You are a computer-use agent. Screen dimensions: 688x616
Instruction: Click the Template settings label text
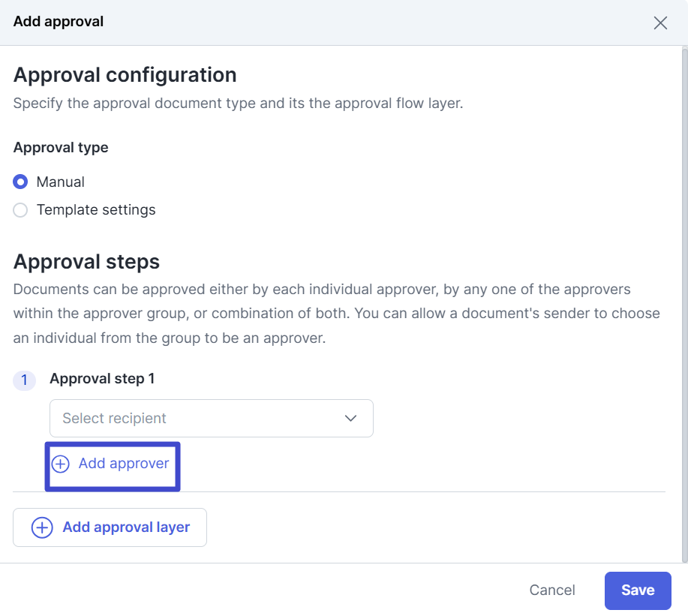pos(96,210)
